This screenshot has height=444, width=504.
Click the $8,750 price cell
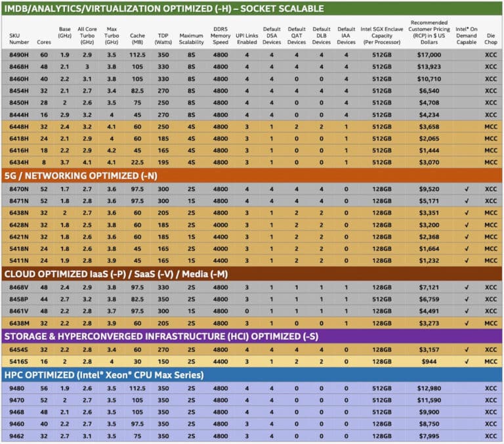click(429, 424)
